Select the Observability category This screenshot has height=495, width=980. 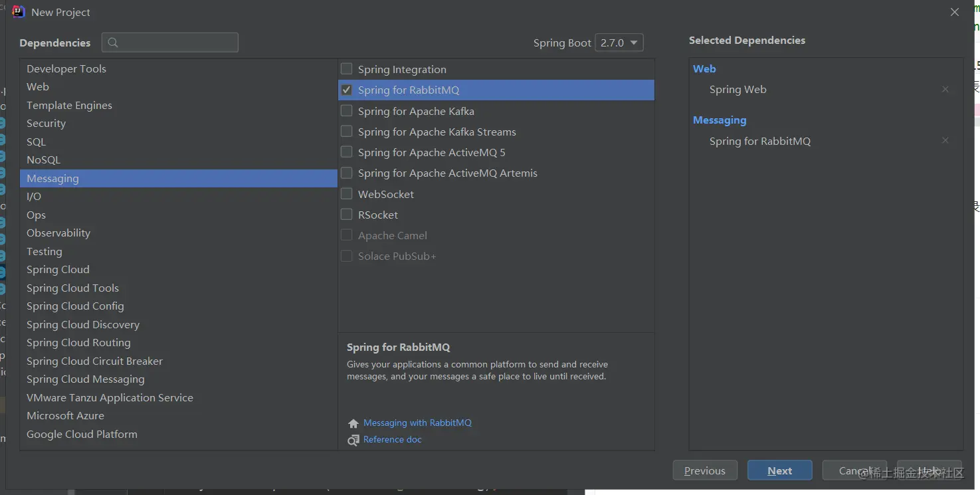[x=179, y=233]
